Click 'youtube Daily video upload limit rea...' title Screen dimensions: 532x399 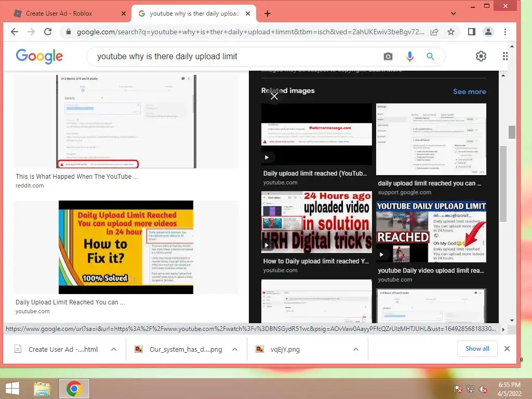(x=431, y=270)
